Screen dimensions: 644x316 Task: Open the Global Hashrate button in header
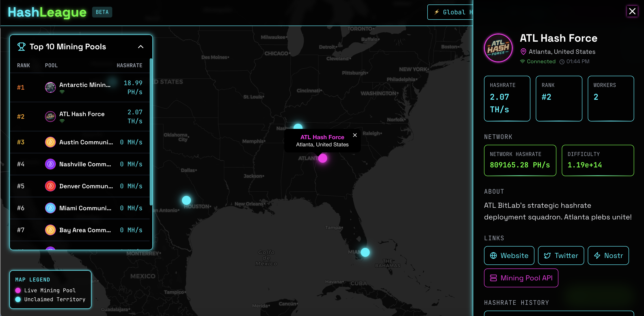coord(450,12)
